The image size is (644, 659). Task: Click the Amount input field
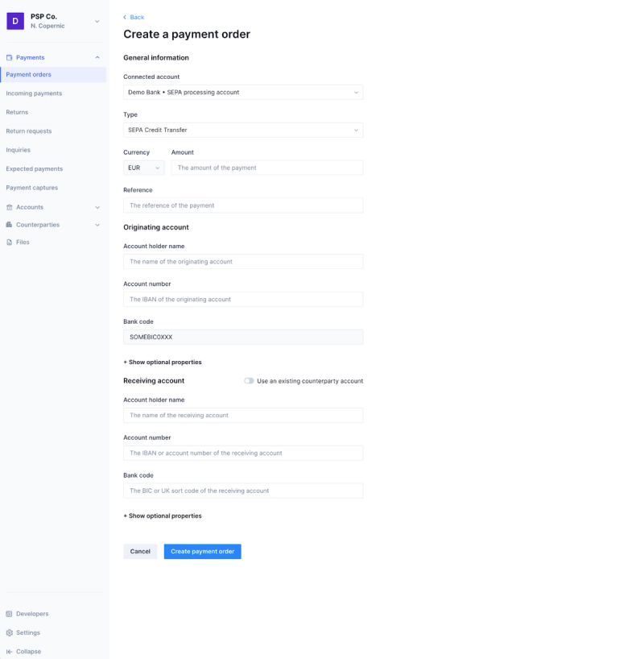(x=266, y=168)
